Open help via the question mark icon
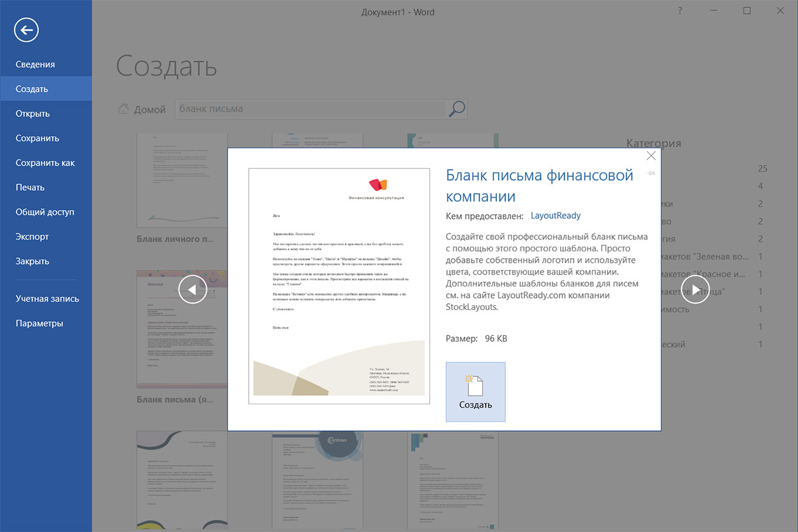 [680, 11]
